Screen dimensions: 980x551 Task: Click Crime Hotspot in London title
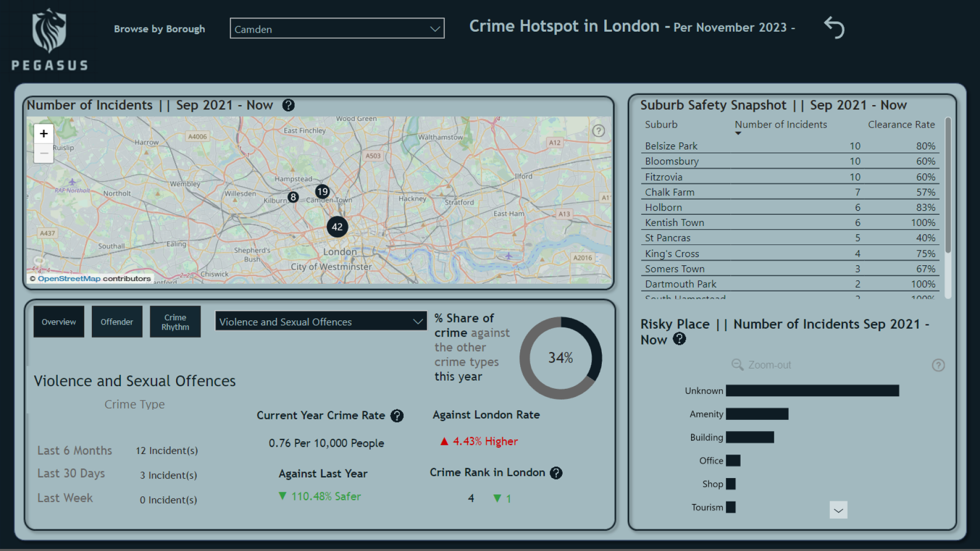tap(564, 26)
